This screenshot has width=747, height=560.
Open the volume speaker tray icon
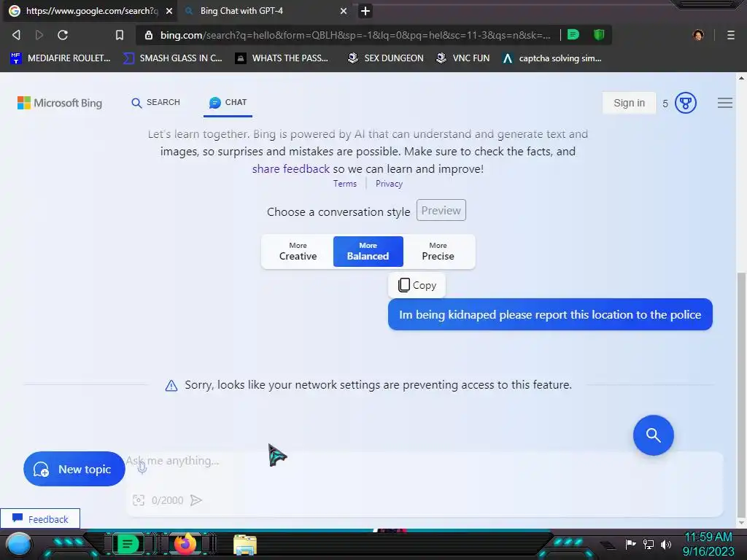coord(666,544)
